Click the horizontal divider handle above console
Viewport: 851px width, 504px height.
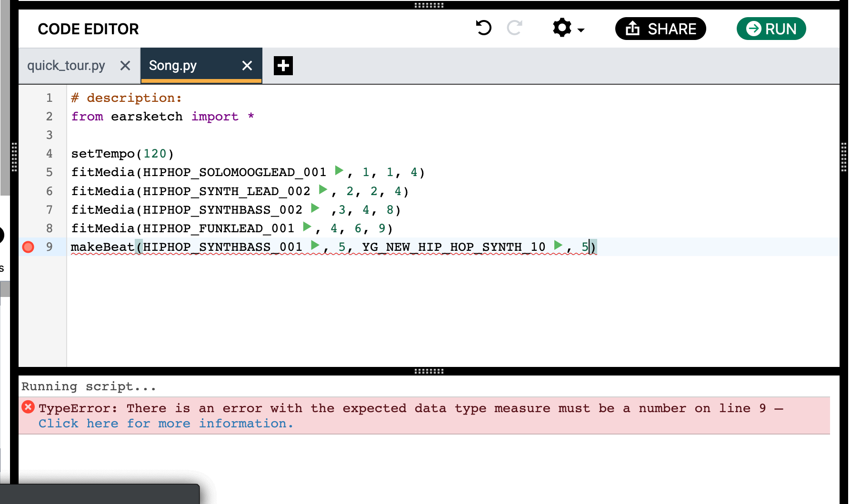[429, 371]
